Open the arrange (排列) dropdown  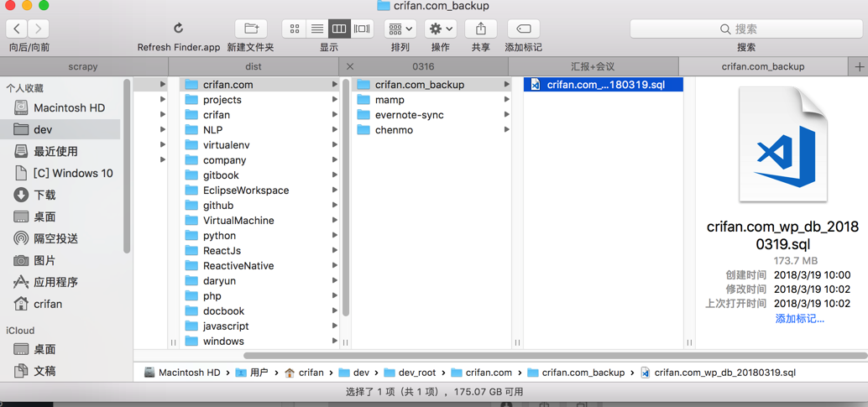(x=400, y=29)
